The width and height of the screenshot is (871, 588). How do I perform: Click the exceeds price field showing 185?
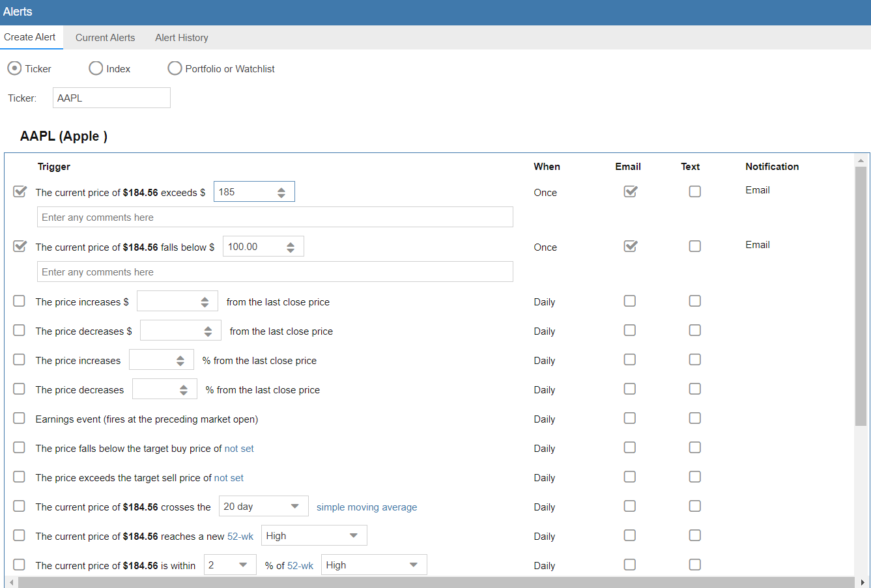[x=254, y=192]
